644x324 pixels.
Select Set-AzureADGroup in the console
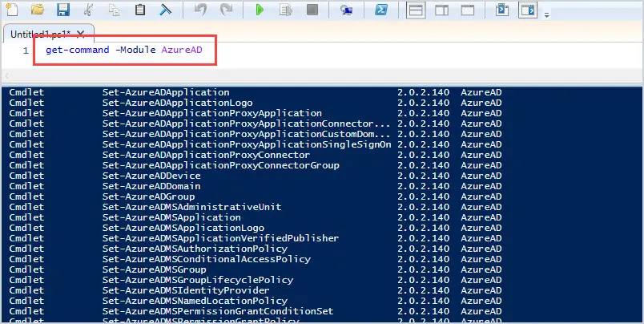[x=149, y=196]
